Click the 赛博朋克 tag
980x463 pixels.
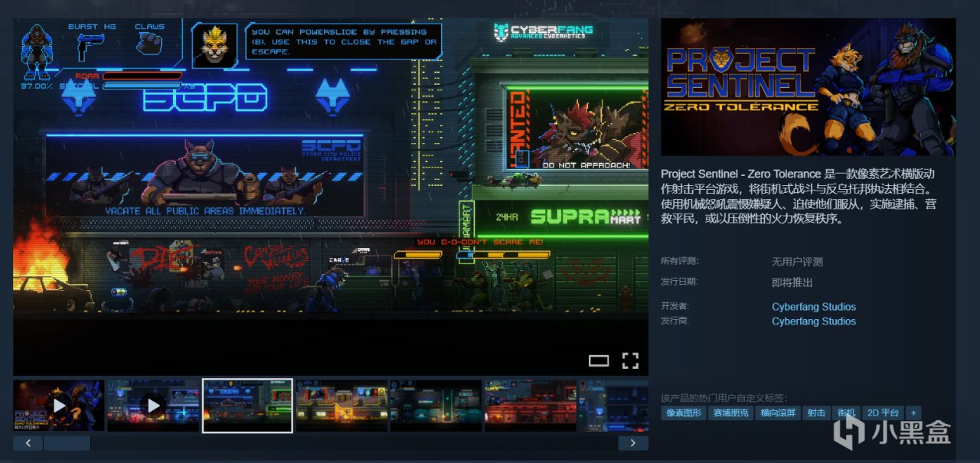(730, 413)
